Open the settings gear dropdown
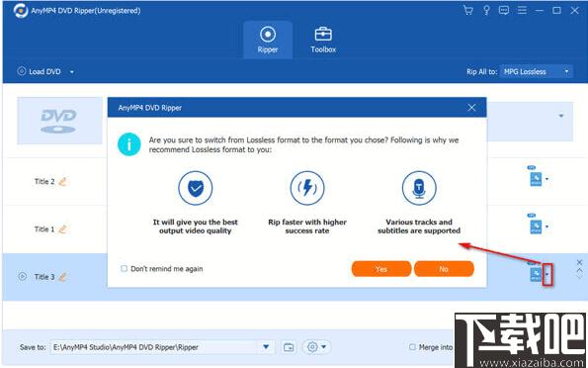The height and width of the screenshot is (368, 588). pyautogui.click(x=316, y=347)
